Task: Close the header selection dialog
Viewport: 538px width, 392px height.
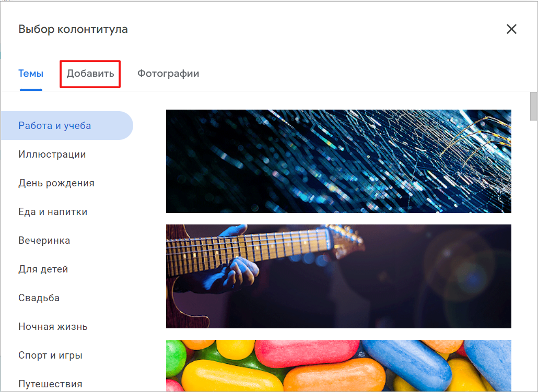Action: tap(511, 29)
